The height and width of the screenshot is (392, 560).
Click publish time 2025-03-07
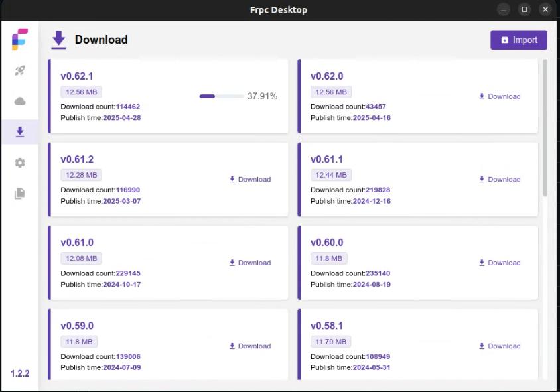(122, 201)
